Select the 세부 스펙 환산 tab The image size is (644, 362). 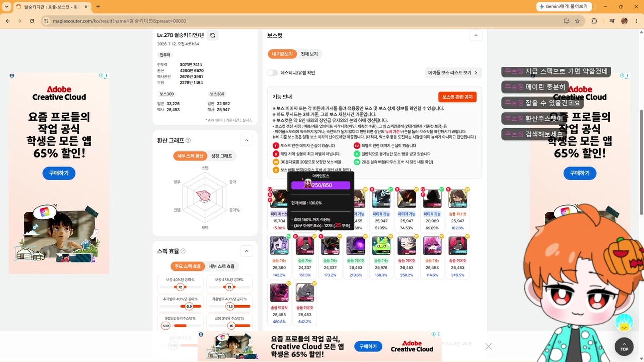coord(190,156)
